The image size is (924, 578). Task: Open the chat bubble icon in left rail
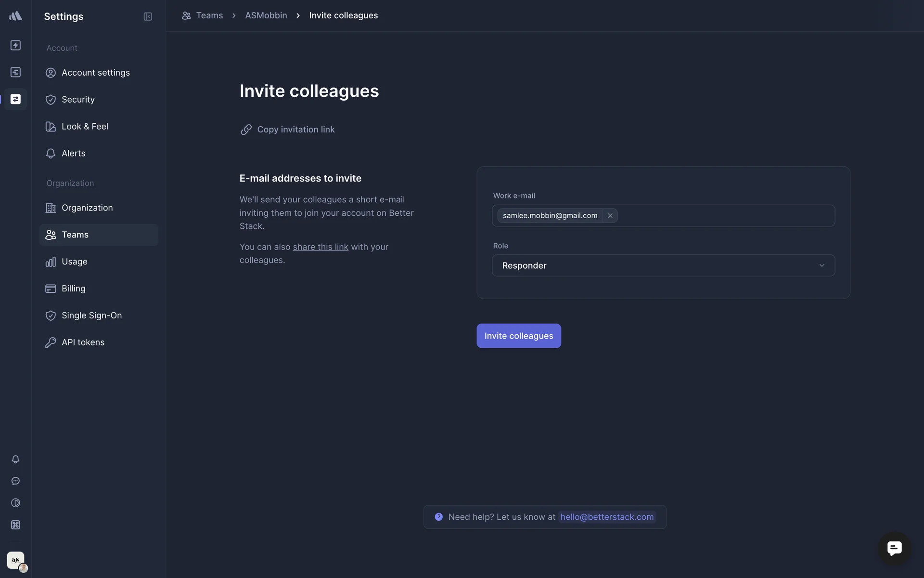click(15, 481)
